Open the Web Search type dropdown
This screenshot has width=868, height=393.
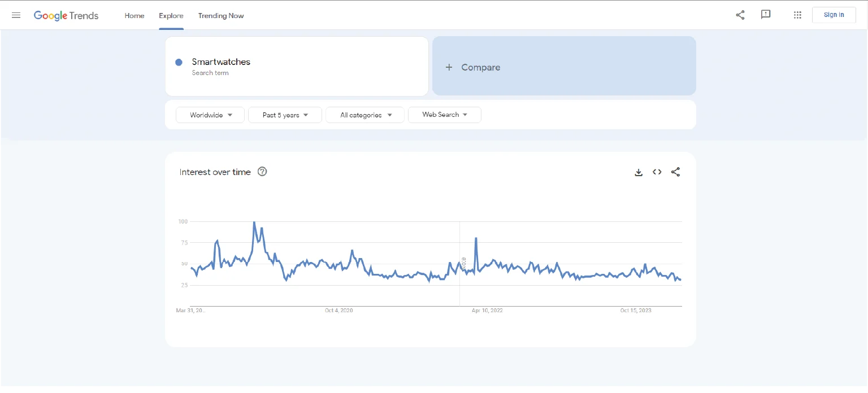click(x=444, y=115)
